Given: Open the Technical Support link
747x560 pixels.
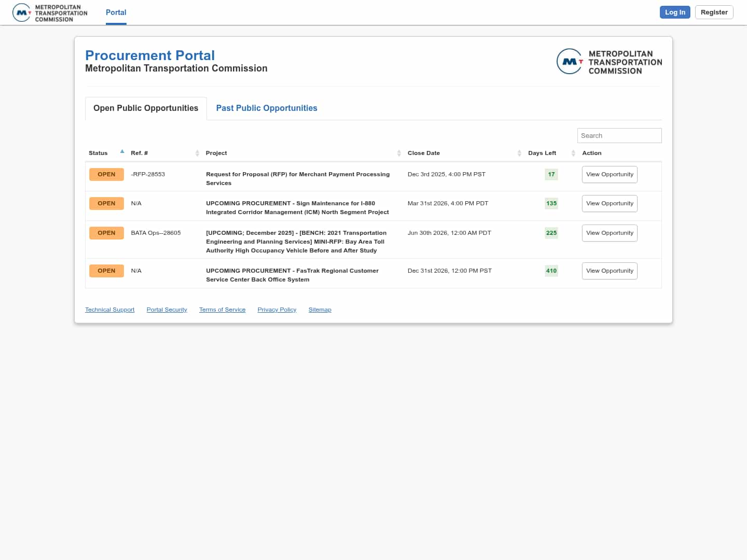Looking at the screenshot, I should (x=109, y=310).
